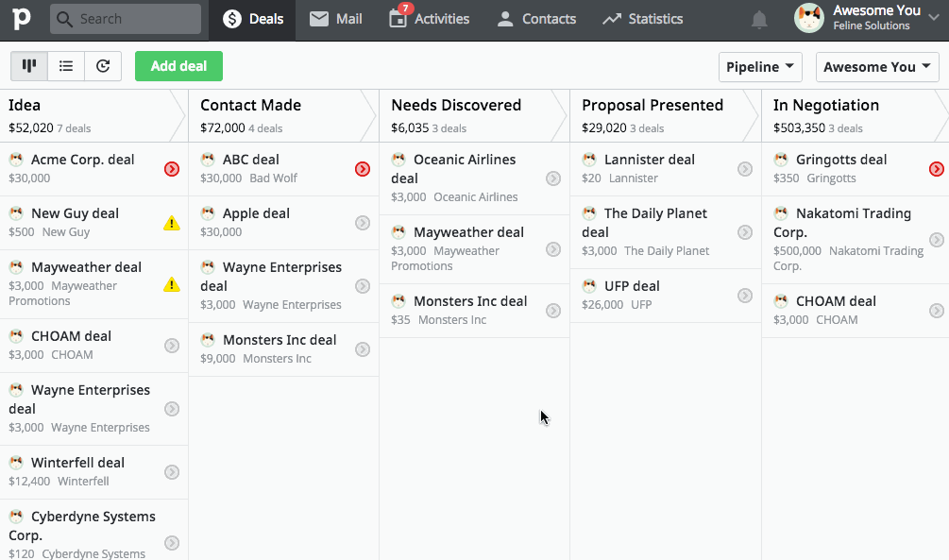Click activity arrow on Apple deal

(x=363, y=223)
